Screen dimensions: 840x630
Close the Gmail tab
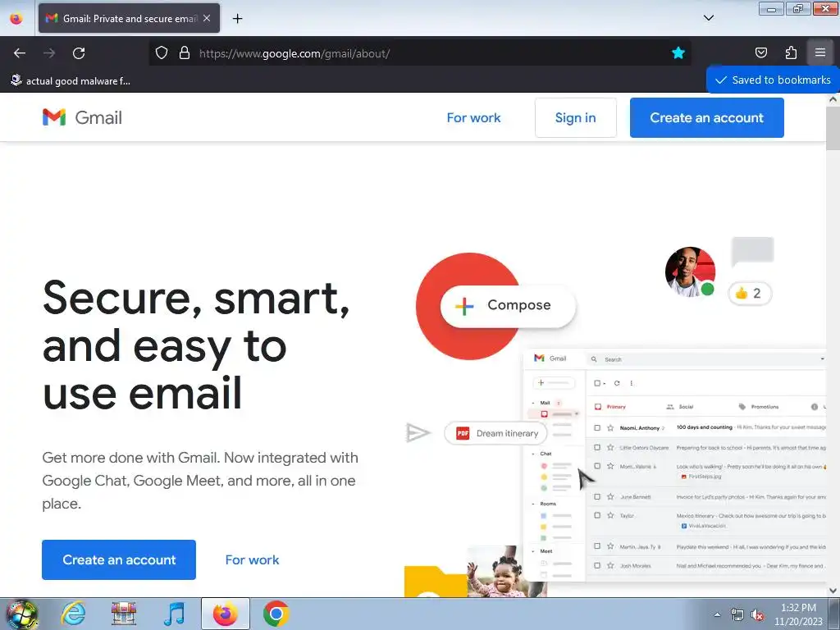pos(207,18)
